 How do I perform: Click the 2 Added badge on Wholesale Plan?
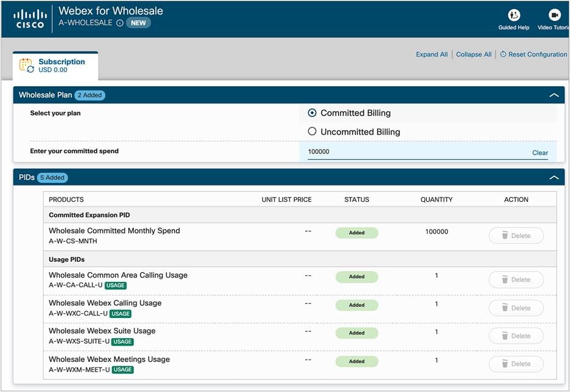90,95
